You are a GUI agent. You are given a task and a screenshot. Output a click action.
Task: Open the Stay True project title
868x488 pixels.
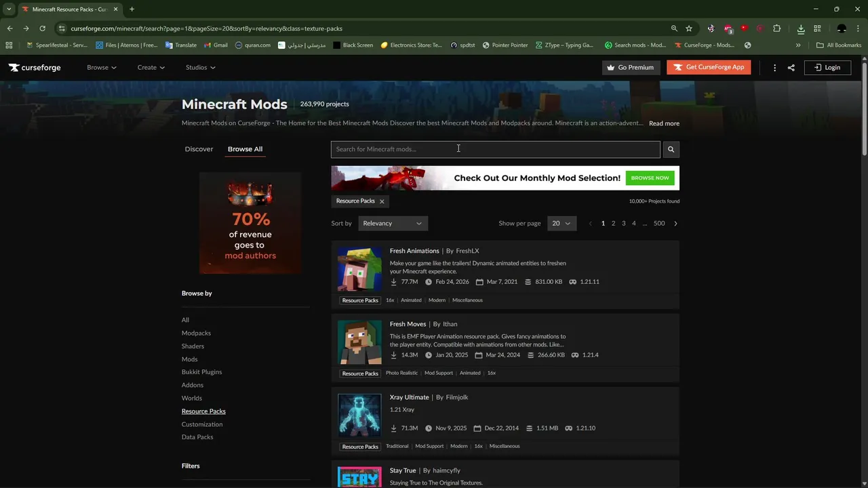point(403,470)
